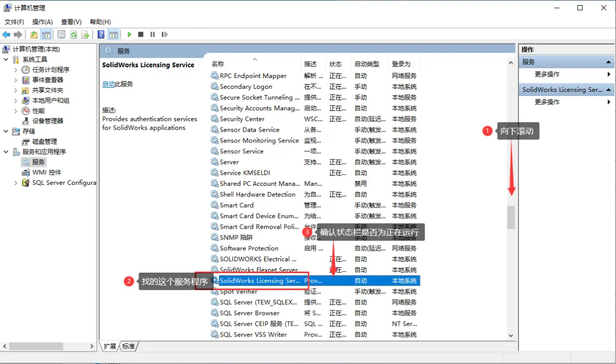The width and height of the screenshot is (616, 364).
Task: Select the Software Protection service
Action: pyautogui.click(x=249, y=248)
